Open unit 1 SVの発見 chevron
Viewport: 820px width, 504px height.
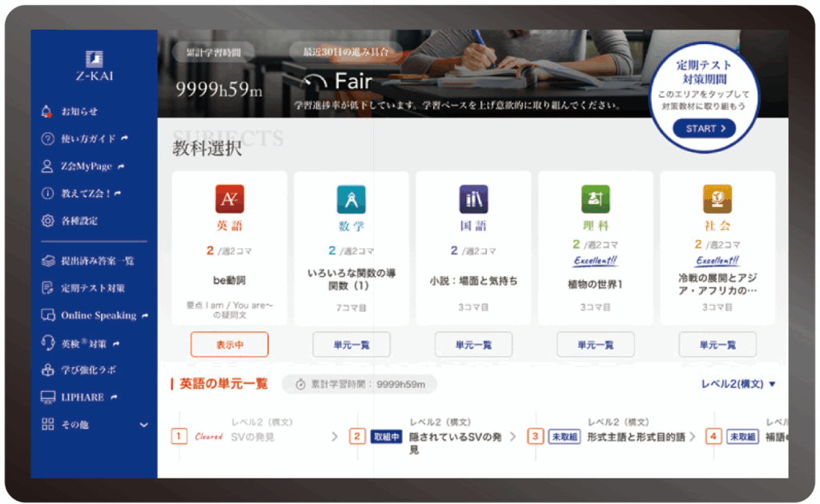[x=335, y=437]
